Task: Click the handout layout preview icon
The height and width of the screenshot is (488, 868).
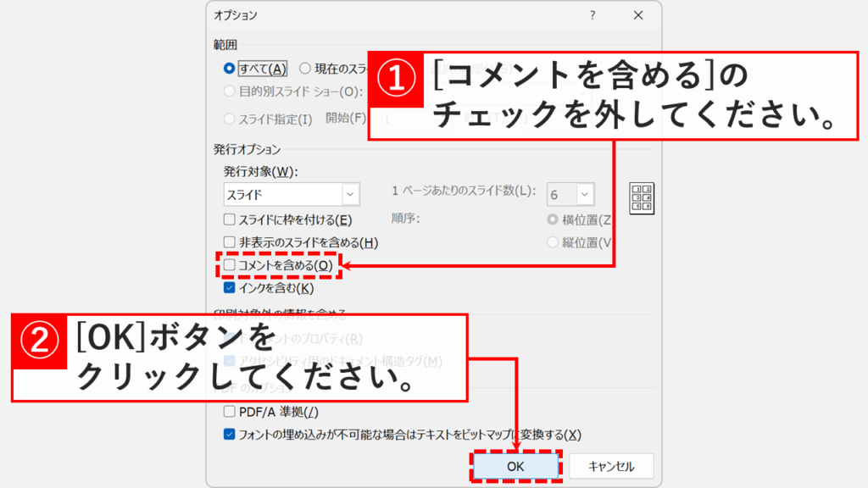Action: pos(642,200)
